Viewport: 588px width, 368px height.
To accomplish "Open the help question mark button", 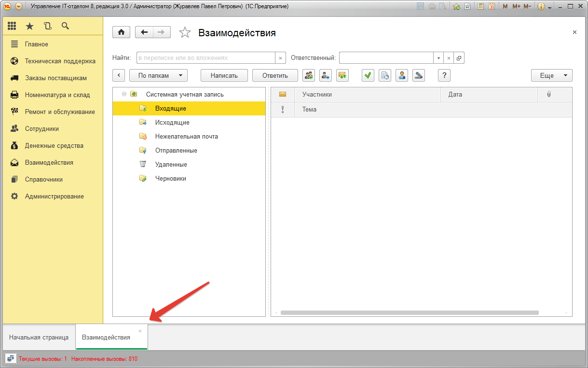I will pyautogui.click(x=444, y=75).
